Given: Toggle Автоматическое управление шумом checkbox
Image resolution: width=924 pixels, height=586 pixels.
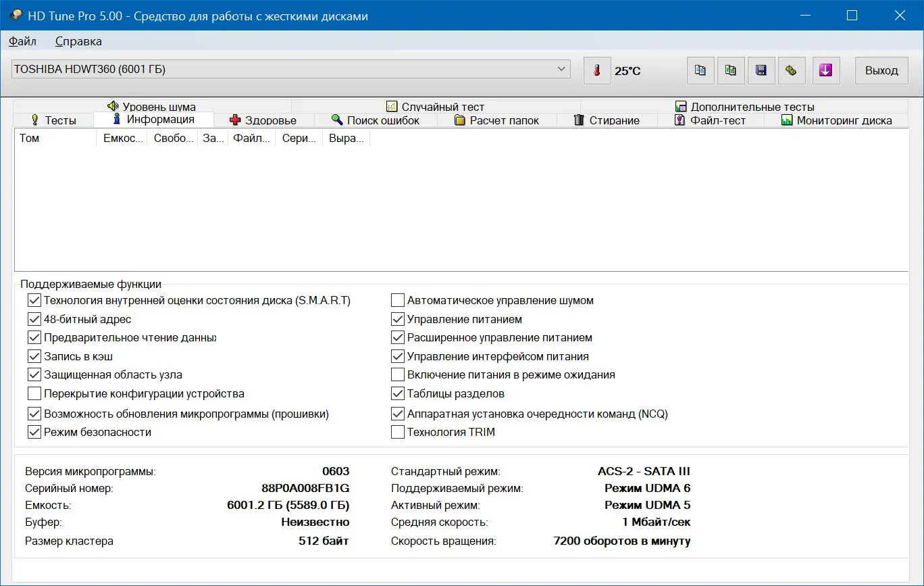Looking at the screenshot, I should 398,300.
